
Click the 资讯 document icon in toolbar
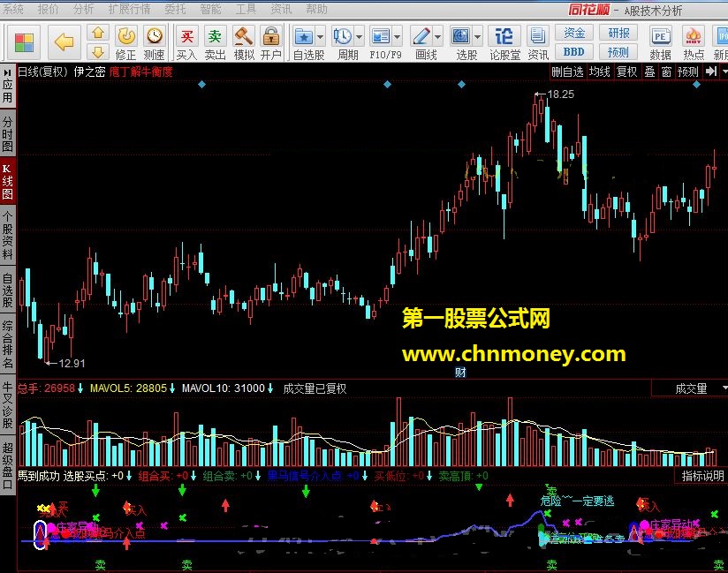[x=538, y=42]
